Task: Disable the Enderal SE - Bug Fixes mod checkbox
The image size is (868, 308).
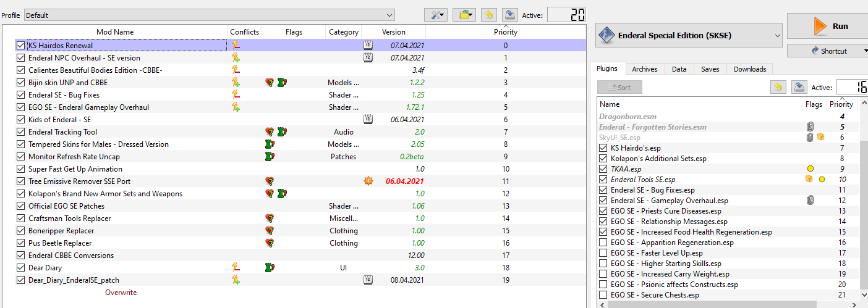Action: point(21,94)
